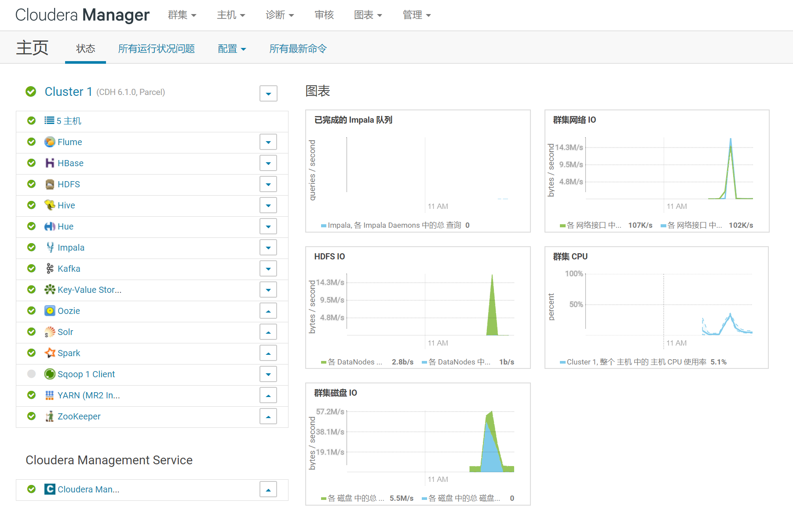The image size is (793, 532).
Task: Open the 群集网络 IO chart
Action: point(657,171)
